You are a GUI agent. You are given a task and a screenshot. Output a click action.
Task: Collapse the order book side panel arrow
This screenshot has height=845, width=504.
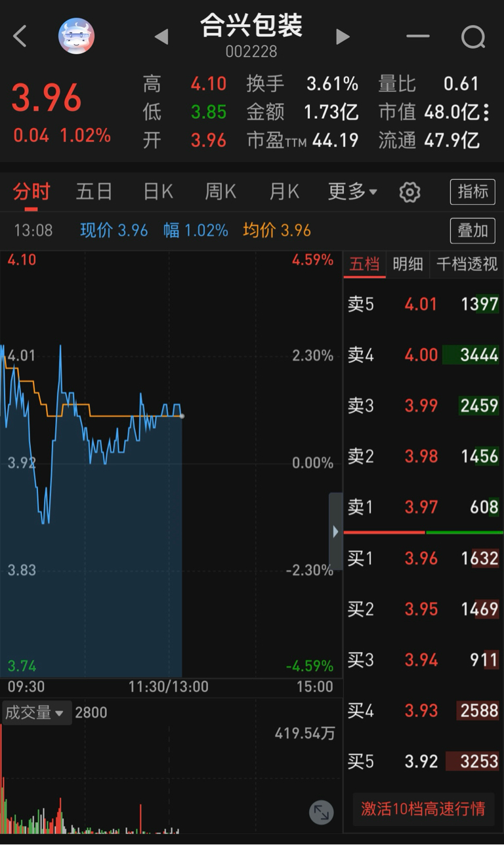point(335,531)
